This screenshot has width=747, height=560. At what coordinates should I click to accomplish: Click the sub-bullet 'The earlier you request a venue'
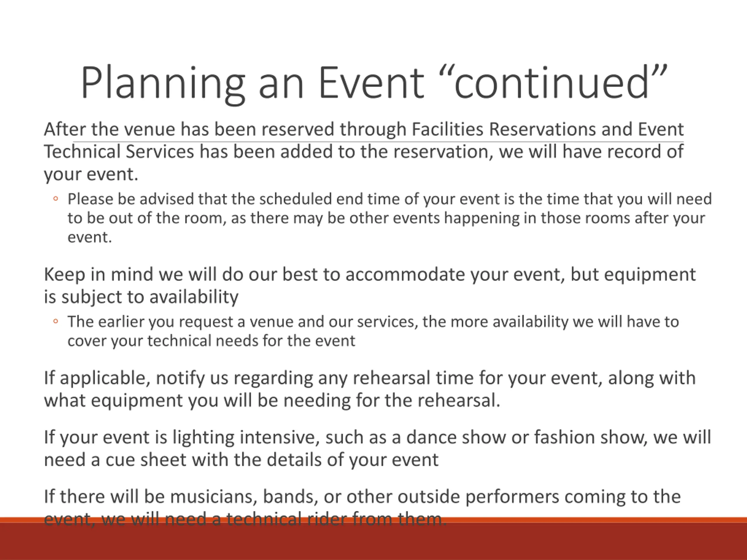click(x=373, y=331)
